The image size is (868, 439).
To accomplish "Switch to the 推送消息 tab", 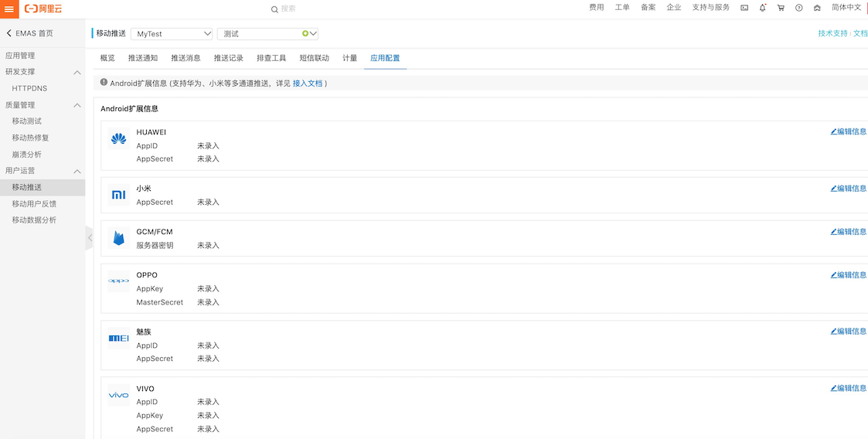I will click(186, 58).
